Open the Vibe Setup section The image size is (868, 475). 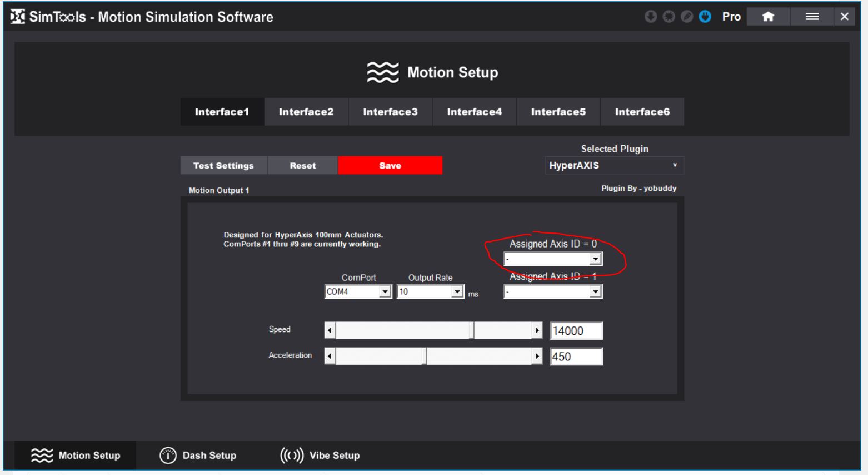[x=320, y=456]
